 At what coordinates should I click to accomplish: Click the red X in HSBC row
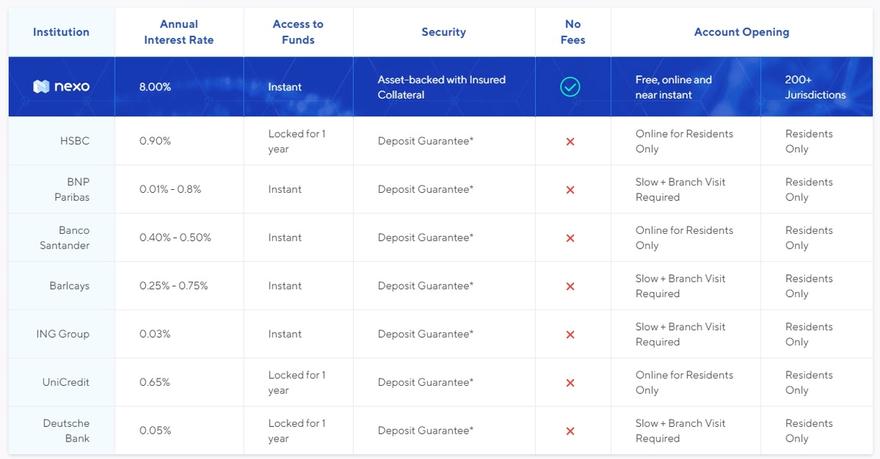[x=570, y=142]
